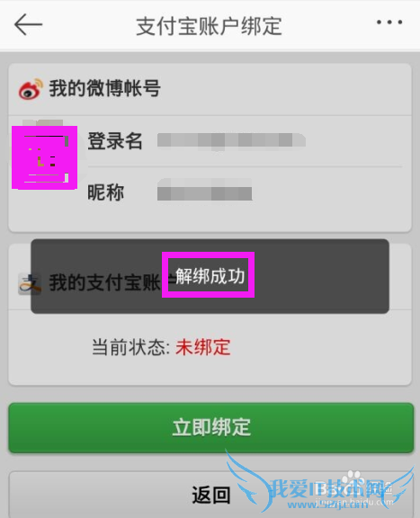Click the green 立即绑定 button
The image size is (420, 518).
(x=210, y=427)
